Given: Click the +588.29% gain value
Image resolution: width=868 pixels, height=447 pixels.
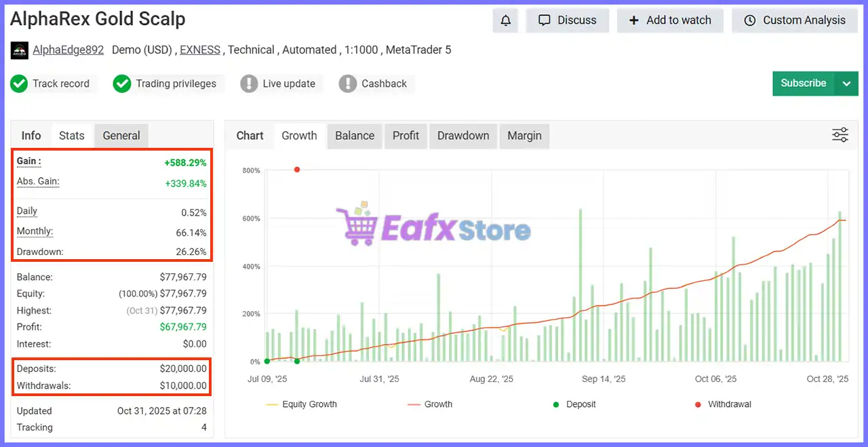Looking at the screenshot, I should (185, 163).
